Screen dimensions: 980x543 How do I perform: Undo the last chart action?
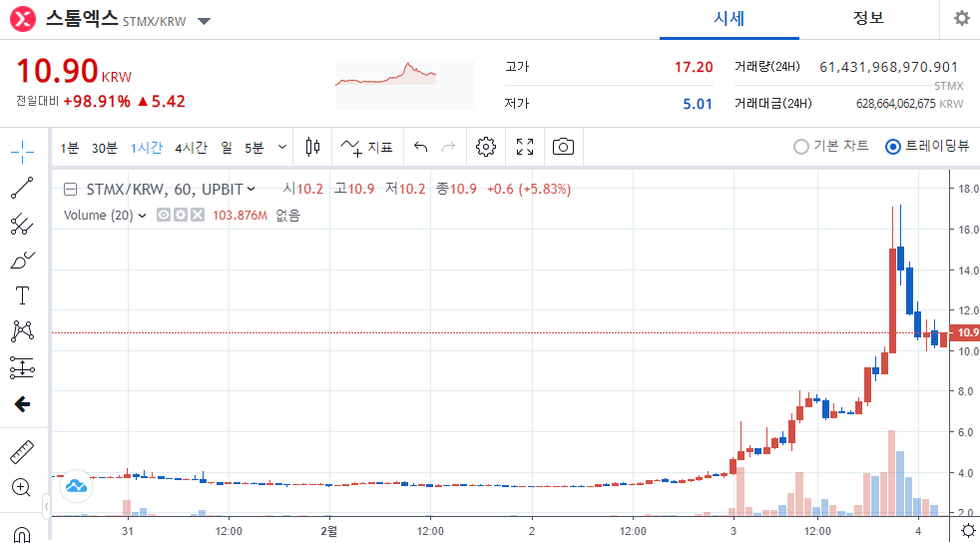pyautogui.click(x=420, y=148)
